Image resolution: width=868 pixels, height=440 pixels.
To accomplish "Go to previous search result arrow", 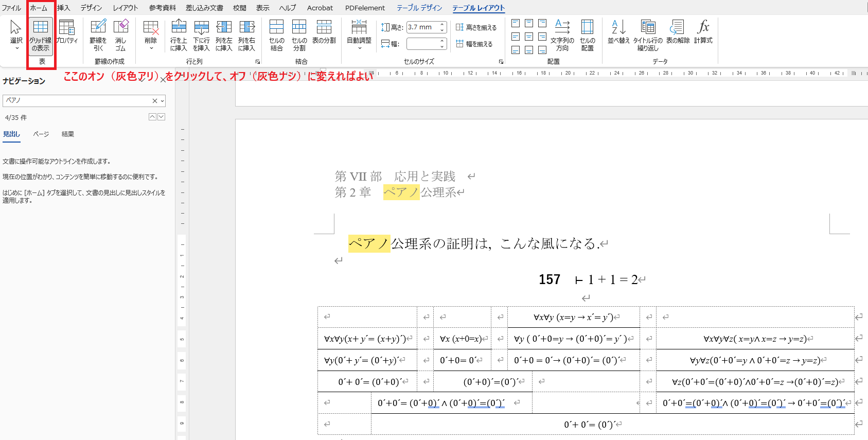I will pyautogui.click(x=152, y=117).
